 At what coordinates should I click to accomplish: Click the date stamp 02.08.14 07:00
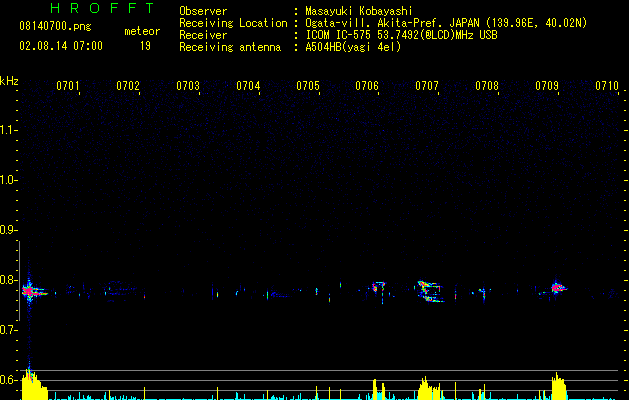point(61,46)
